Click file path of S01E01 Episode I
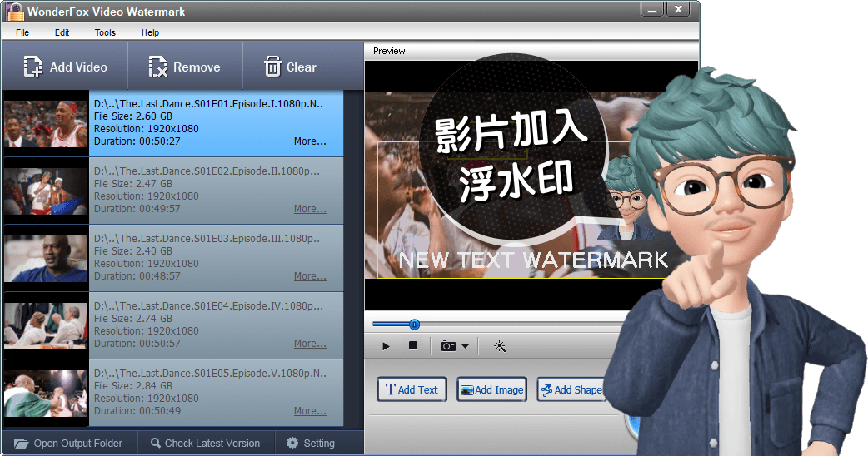The height and width of the screenshot is (456, 868). point(209,104)
